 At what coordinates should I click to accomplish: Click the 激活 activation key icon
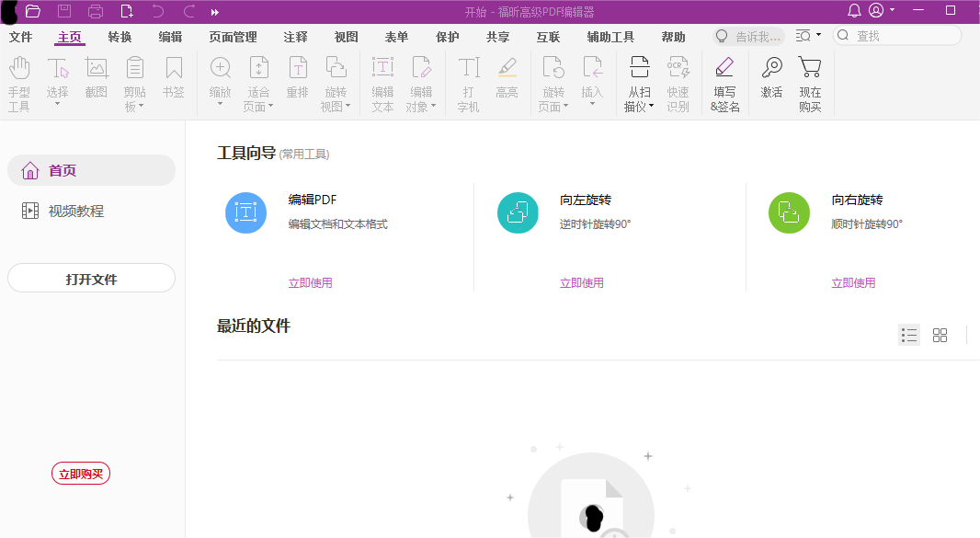[771, 83]
